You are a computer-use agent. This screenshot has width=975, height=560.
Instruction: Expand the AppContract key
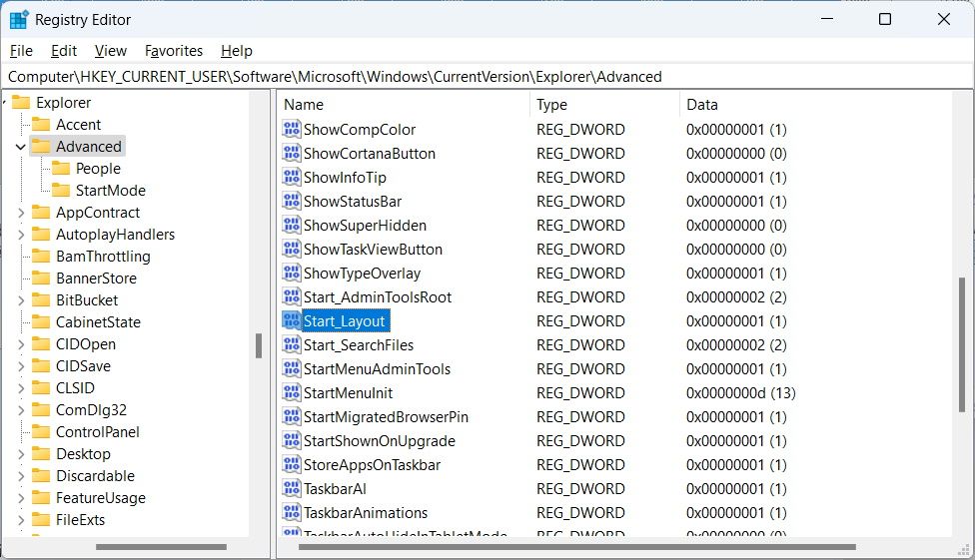coord(21,213)
